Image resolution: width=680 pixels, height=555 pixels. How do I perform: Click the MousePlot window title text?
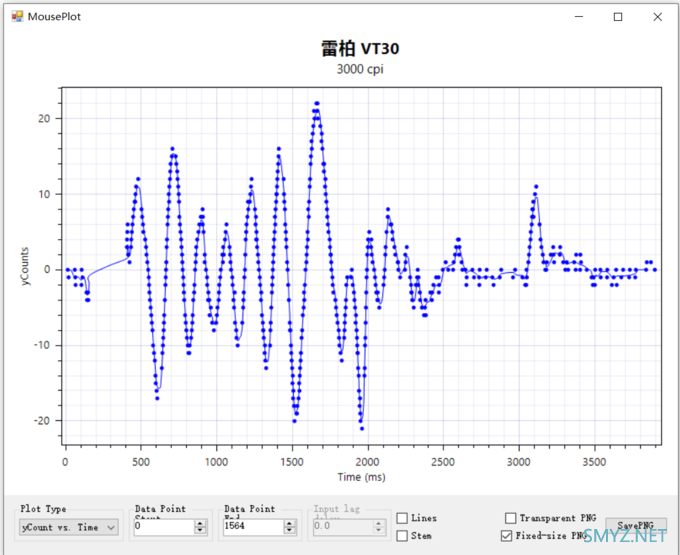coord(54,16)
